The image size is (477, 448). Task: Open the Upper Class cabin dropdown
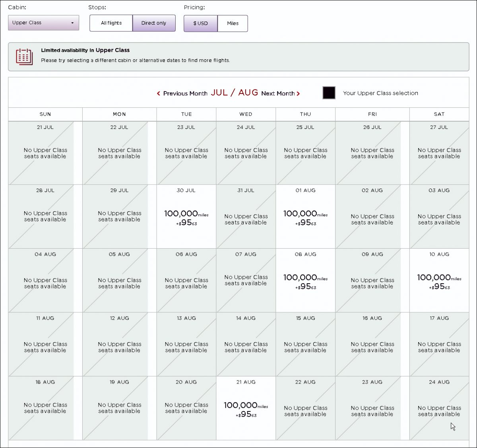43,23
